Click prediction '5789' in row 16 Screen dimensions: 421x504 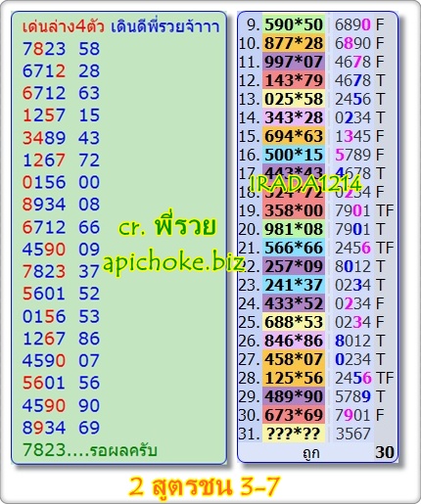(x=353, y=155)
